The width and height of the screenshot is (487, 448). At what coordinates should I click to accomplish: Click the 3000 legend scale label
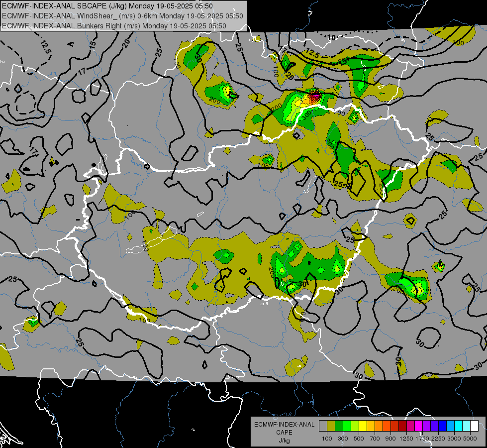coord(454,439)
